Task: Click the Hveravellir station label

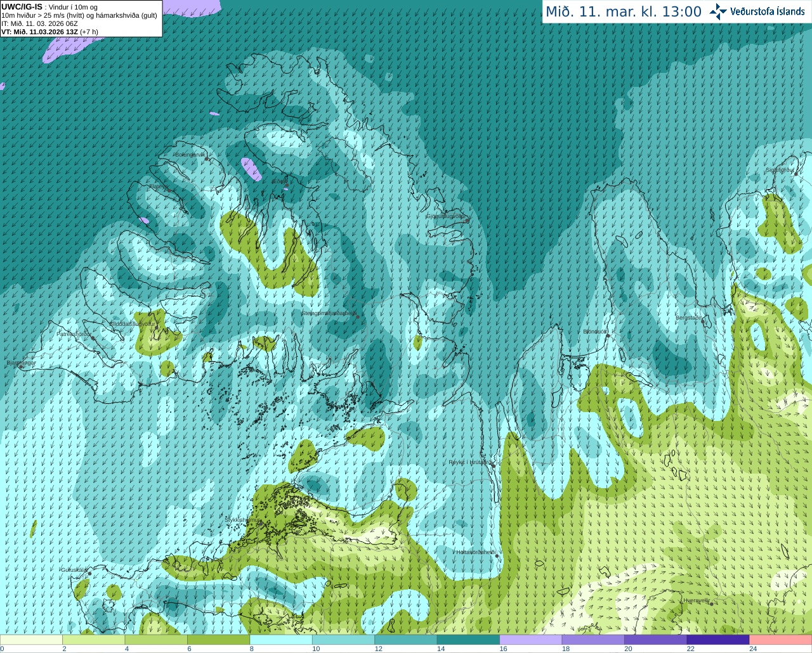Action: (x=696, y=600)
